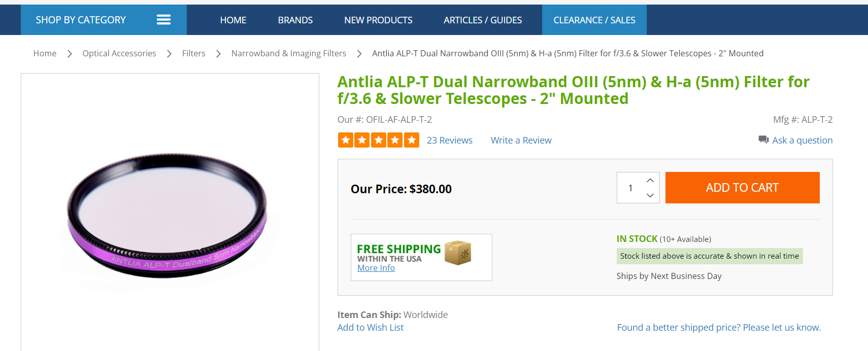Open the 23 Reviews link

click(449, 141)
